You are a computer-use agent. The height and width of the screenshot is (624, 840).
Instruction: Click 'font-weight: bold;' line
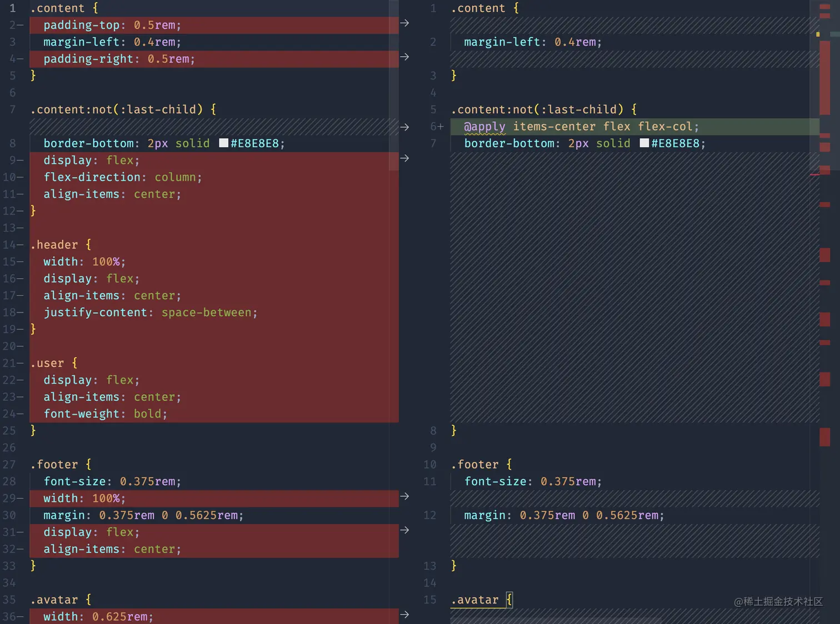click(x=106, y=414)
